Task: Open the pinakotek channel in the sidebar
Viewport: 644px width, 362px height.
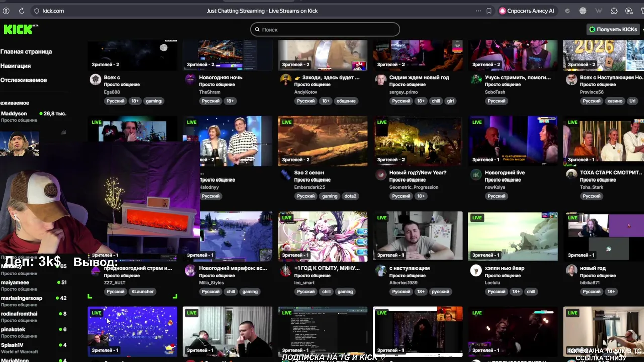Action: point(34,332)
